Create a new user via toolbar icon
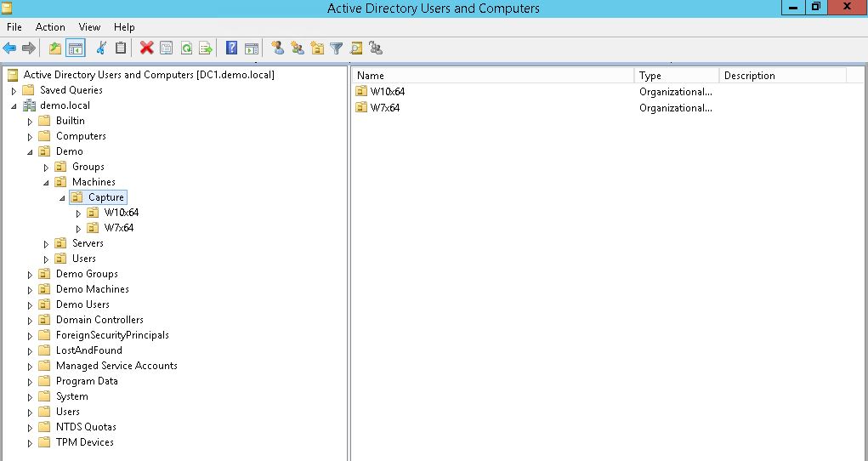The width and height of the screenshot is (868, 461). 277,48
